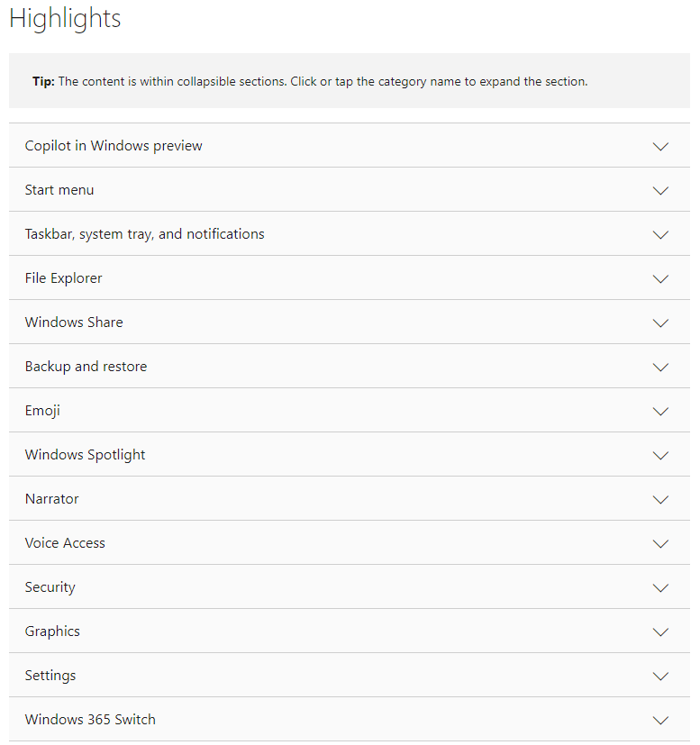Click the chevron arrow beside File Explorer

coord(660,278)
